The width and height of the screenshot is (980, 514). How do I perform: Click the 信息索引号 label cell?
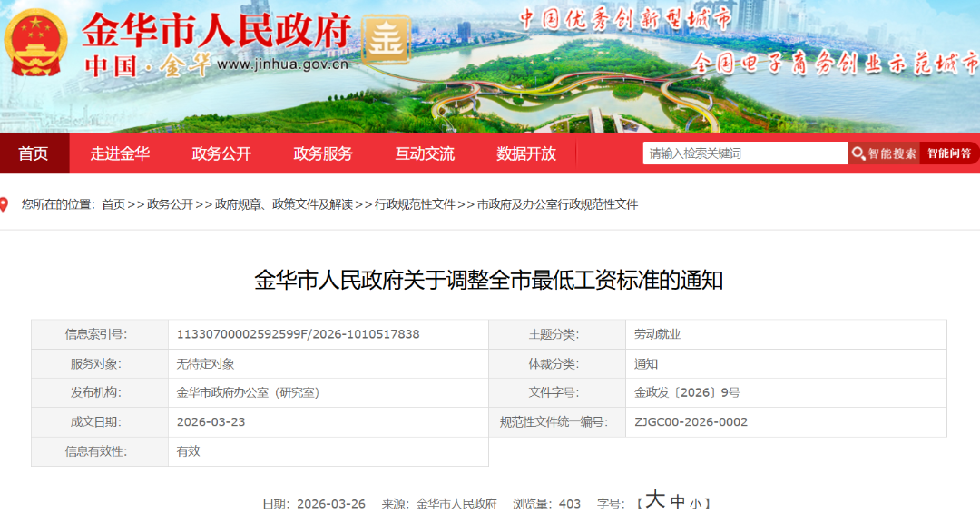coord(100,334)
